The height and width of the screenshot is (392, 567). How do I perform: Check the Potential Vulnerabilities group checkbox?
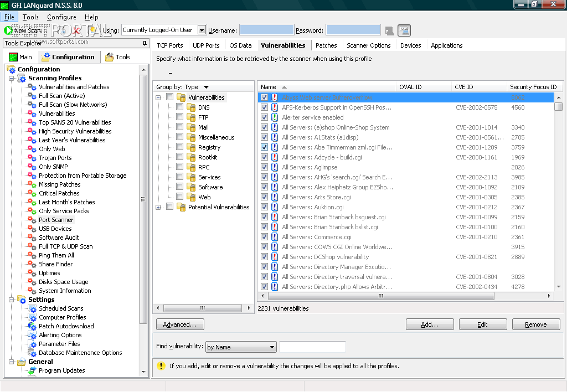click(169, 207)
